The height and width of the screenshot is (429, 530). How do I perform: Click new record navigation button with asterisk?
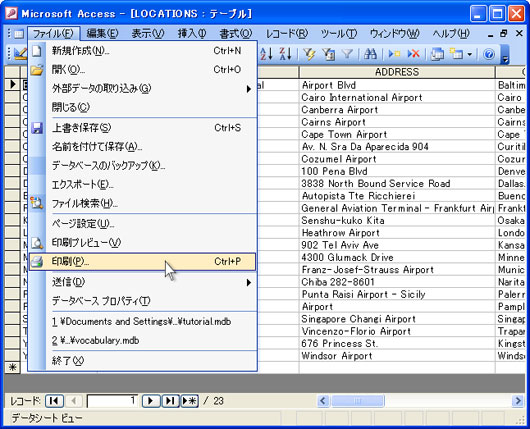click(x=190, y=401)
